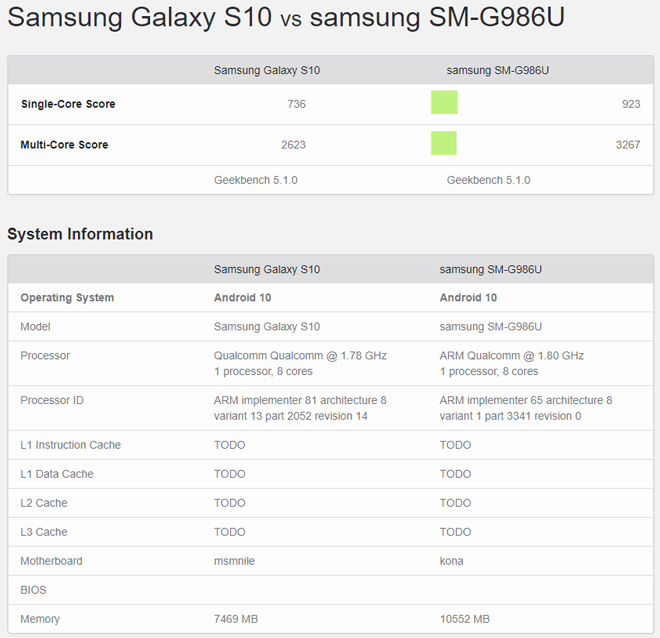Click the motherboard value msmnile
This screenshot has height=638, width=660.
tap(234, 561)
